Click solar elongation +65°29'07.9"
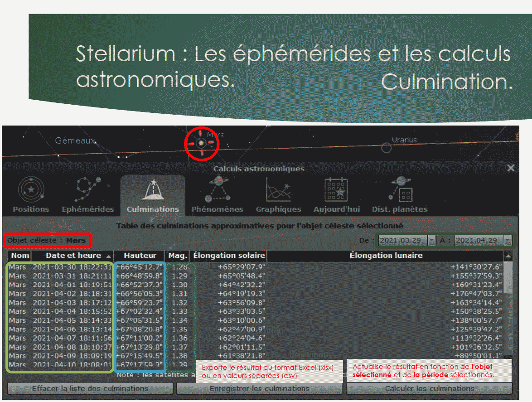This screenshot has height=402, width=532. pos(241,267)
